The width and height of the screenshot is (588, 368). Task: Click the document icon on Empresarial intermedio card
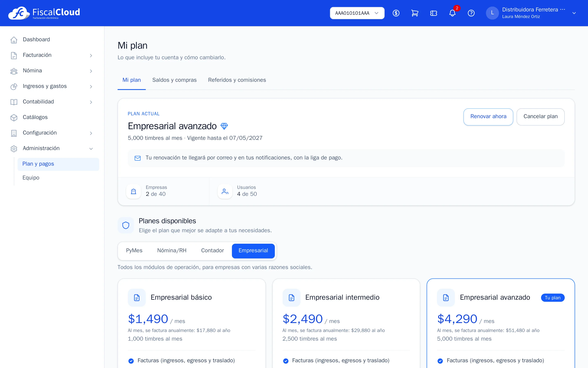click(x=291, y=297)
